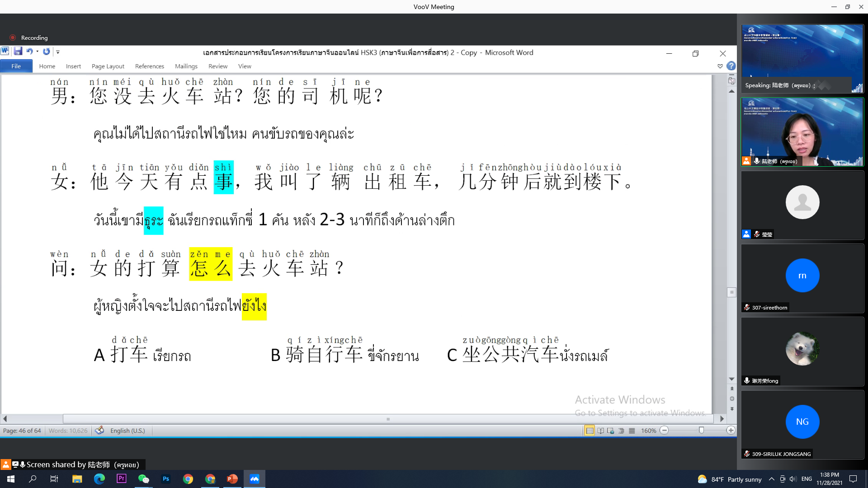Click the speaking presenter video thumbnail

click(802, 59)
